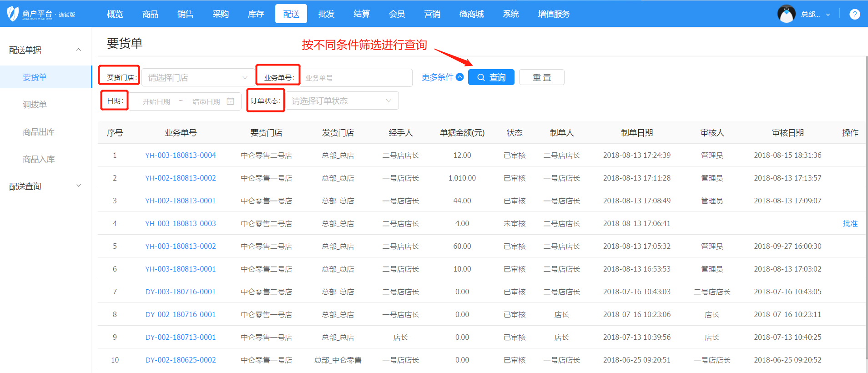This screenshot has height=373, width=868.
Task: Click the calendar icon in date field
Action: click(x=230, y=101)
